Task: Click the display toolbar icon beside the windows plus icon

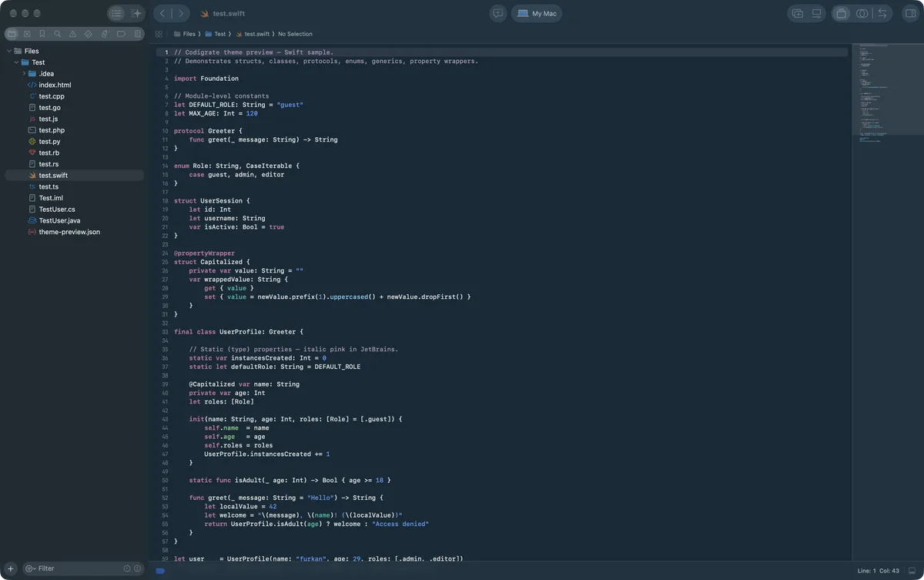Action: (x=817, y=13)
